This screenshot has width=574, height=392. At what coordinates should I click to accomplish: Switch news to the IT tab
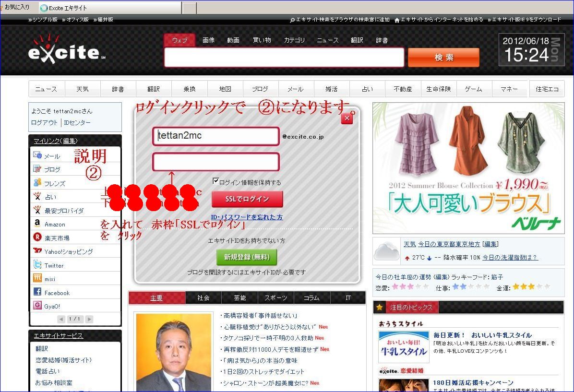click(348, 298)
